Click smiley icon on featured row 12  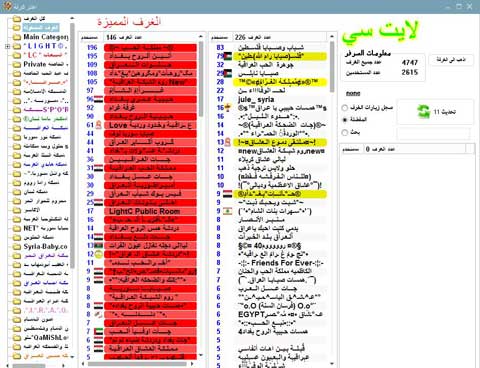point(98,254)
